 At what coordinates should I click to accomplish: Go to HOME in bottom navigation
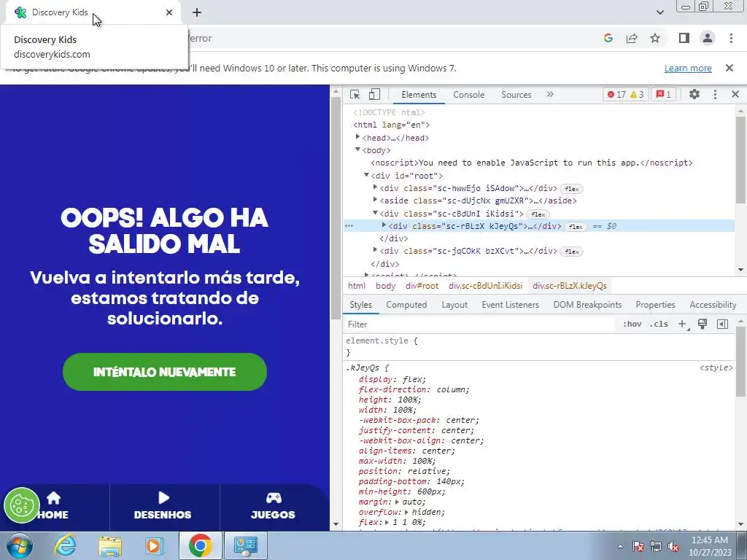[53, 506]
